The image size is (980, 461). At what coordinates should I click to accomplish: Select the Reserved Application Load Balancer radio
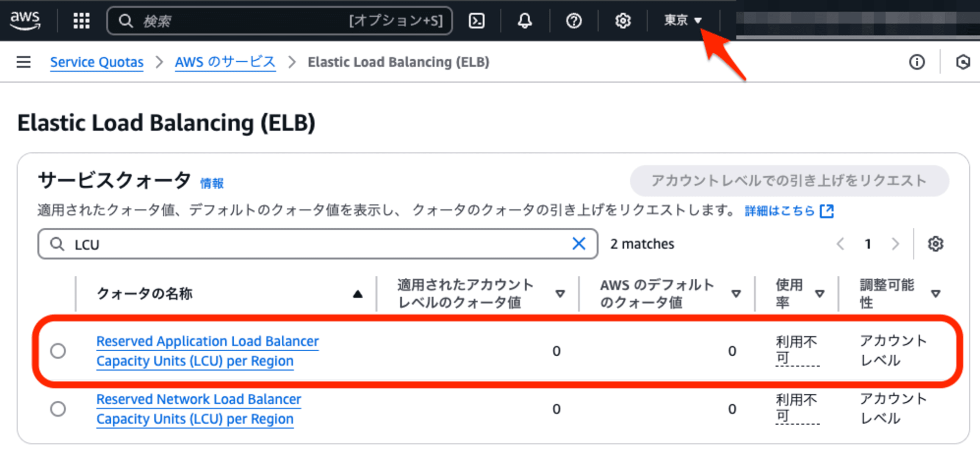(x=58, y=351)
